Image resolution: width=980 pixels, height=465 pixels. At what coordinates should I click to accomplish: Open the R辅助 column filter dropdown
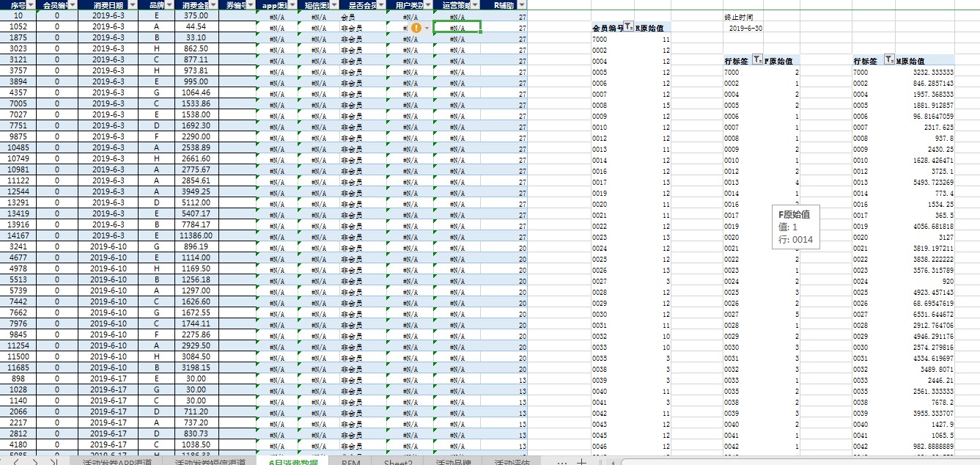(x=522, y=5)
